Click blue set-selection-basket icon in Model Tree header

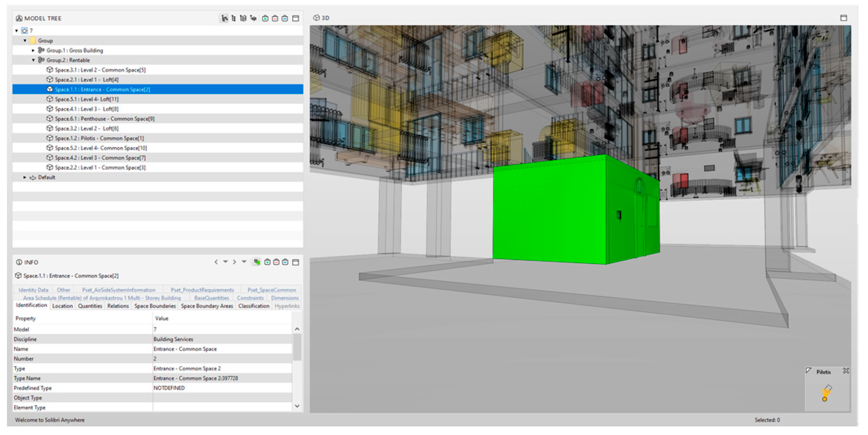pos(285,18)
